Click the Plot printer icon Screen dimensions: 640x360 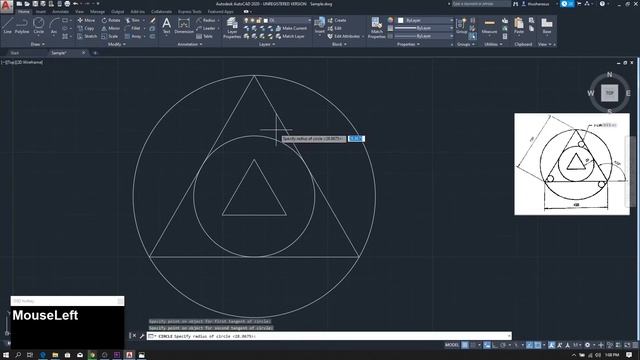click(x=67, y=4)
